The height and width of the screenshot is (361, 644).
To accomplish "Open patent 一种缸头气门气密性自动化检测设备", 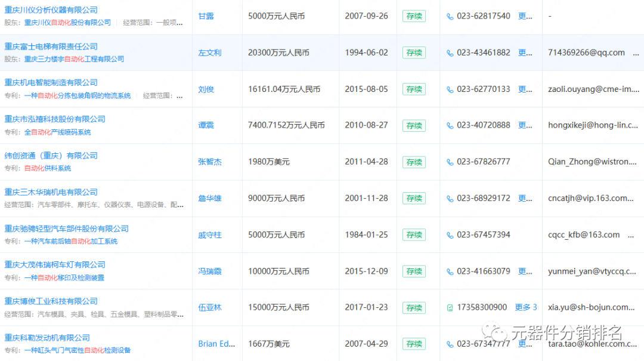I will coord(78,350).
